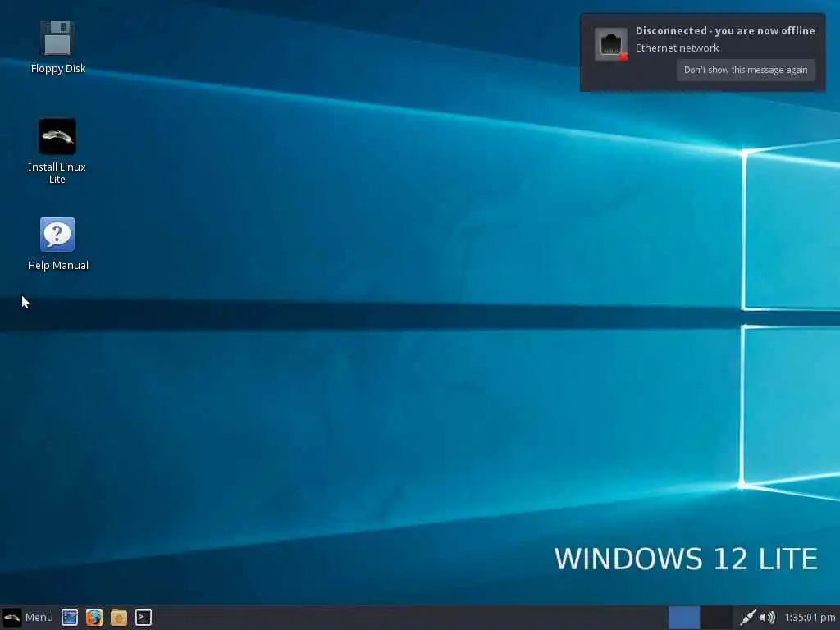840x630 pixels.
Task: Click the Ethernet icon in the notification
Action: 611,44
